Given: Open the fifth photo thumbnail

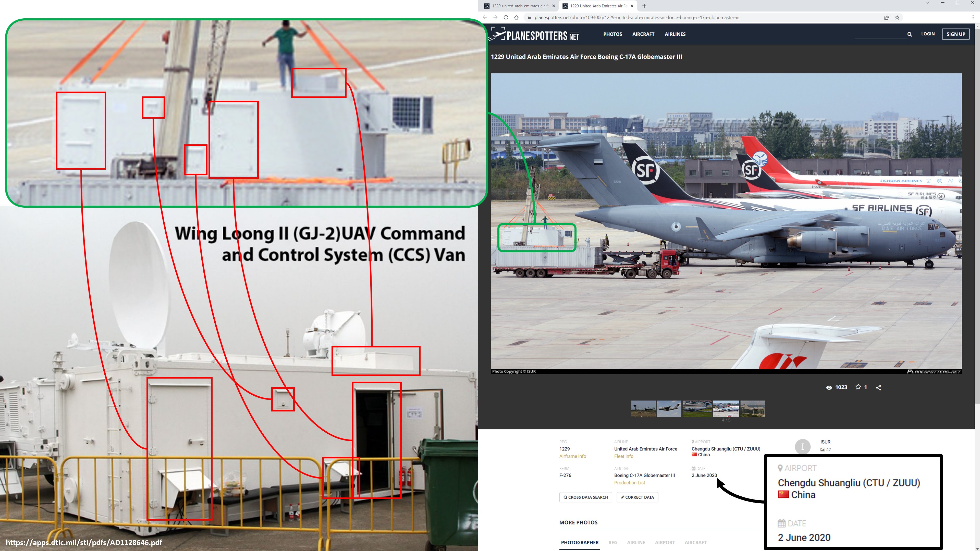Looking at the screenshot, I should tap(753, 409).
